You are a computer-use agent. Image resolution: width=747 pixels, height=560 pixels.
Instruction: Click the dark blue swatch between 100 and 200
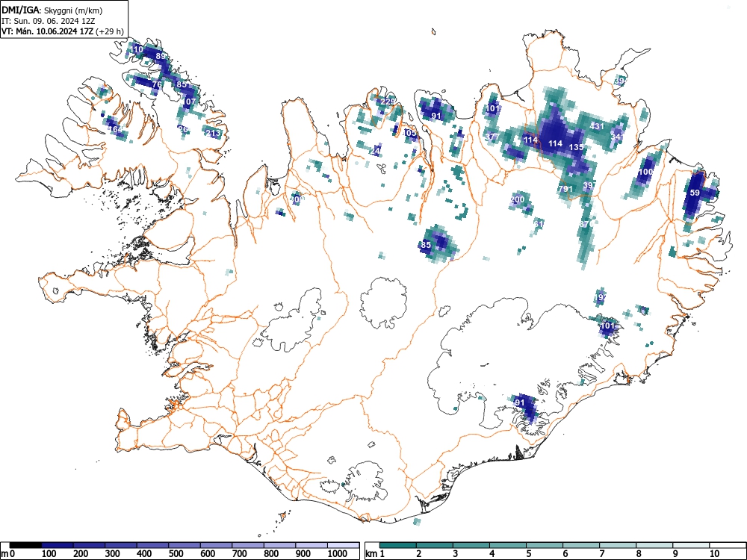(58, 546)
